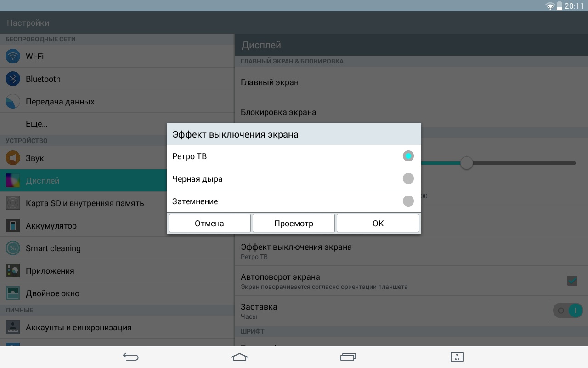This screenshot has height=368, width=588.
Task: Select the Ретро ТВ radio option
Action: tap(408, 156)
